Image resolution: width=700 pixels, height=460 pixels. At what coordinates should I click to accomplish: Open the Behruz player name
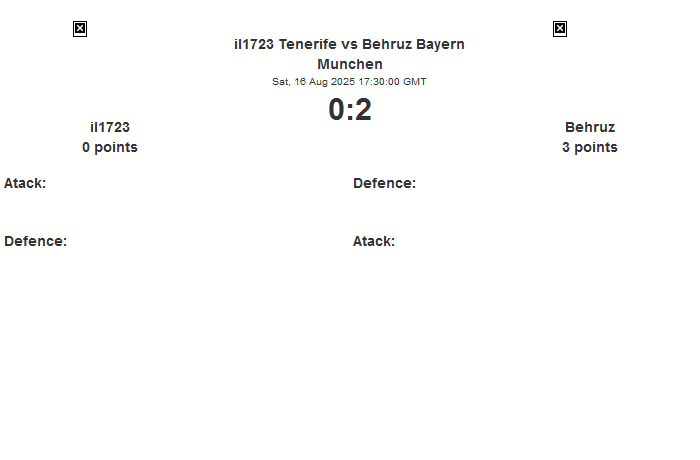coord(590,127)
